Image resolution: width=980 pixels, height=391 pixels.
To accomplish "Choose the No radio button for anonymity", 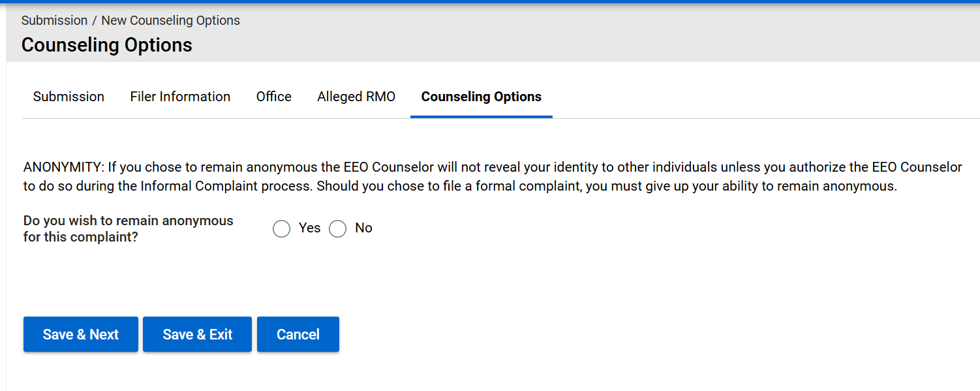I will click(338, 229).
